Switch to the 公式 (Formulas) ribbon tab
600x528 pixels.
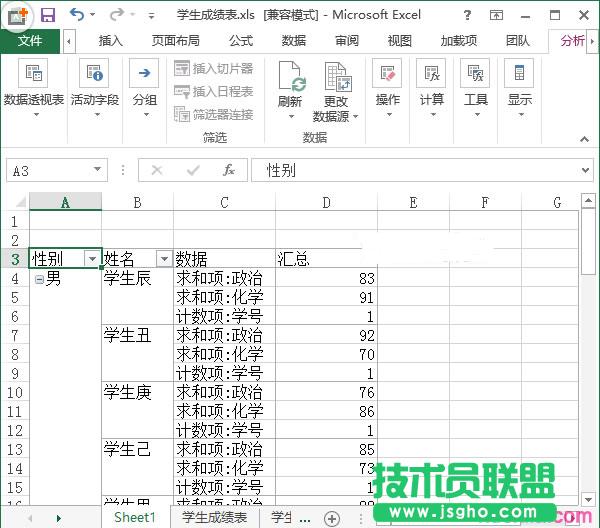241,41
